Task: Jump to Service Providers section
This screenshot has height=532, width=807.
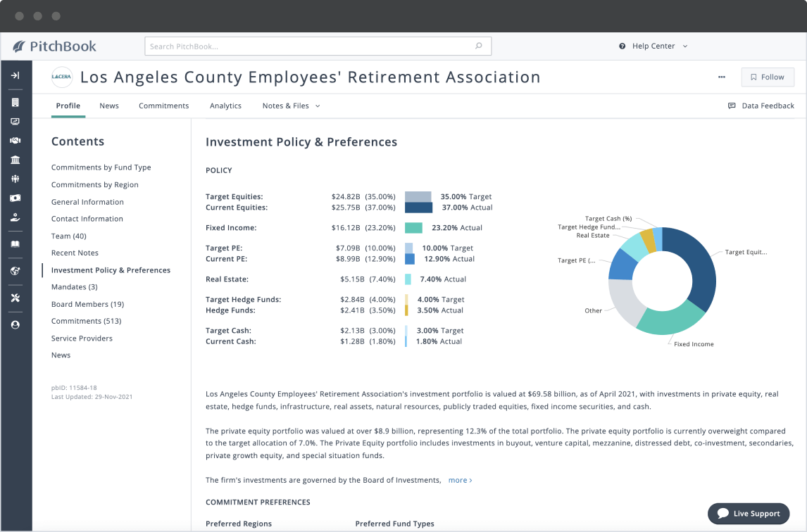Action: tap(82, 338)
